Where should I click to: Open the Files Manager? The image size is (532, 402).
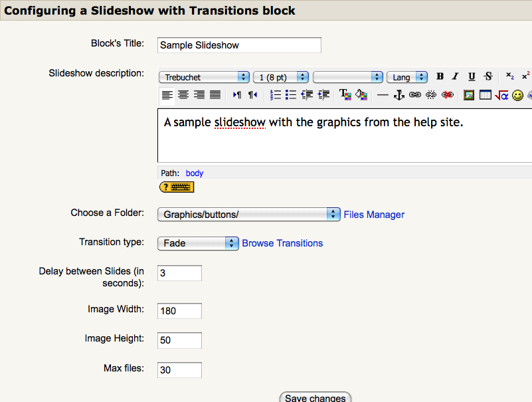tap(373, 214)
